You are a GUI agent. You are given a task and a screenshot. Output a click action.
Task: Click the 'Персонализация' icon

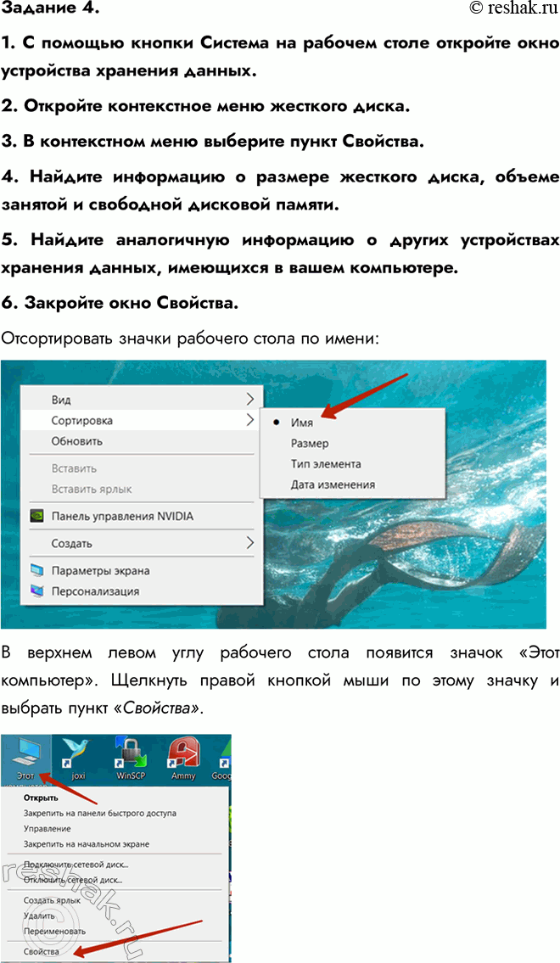click(37, 591)
